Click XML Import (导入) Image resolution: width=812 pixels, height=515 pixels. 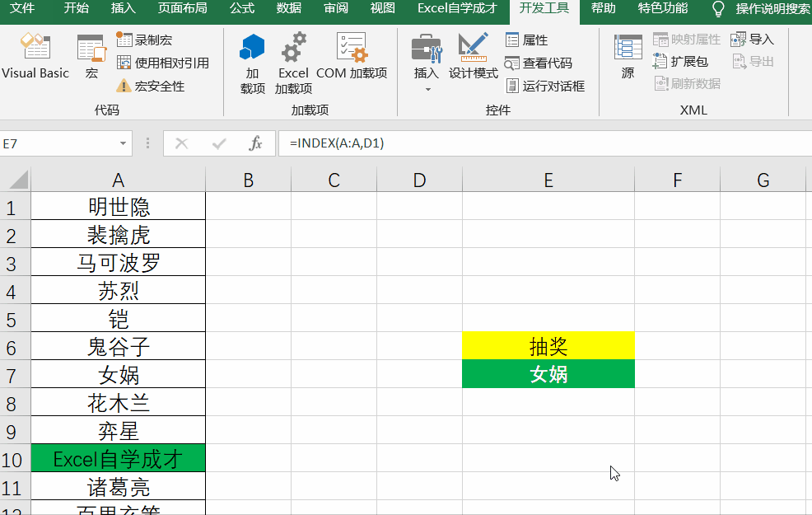[753, 40]
